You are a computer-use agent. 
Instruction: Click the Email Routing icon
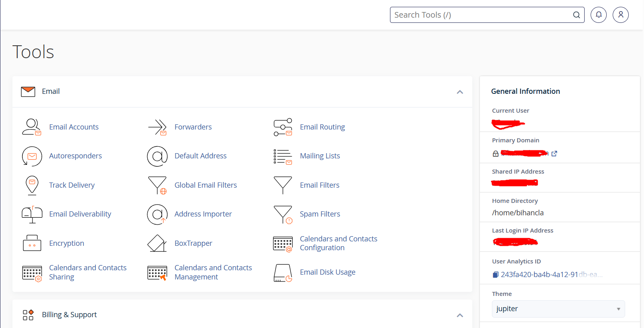[x=283, y=127]
